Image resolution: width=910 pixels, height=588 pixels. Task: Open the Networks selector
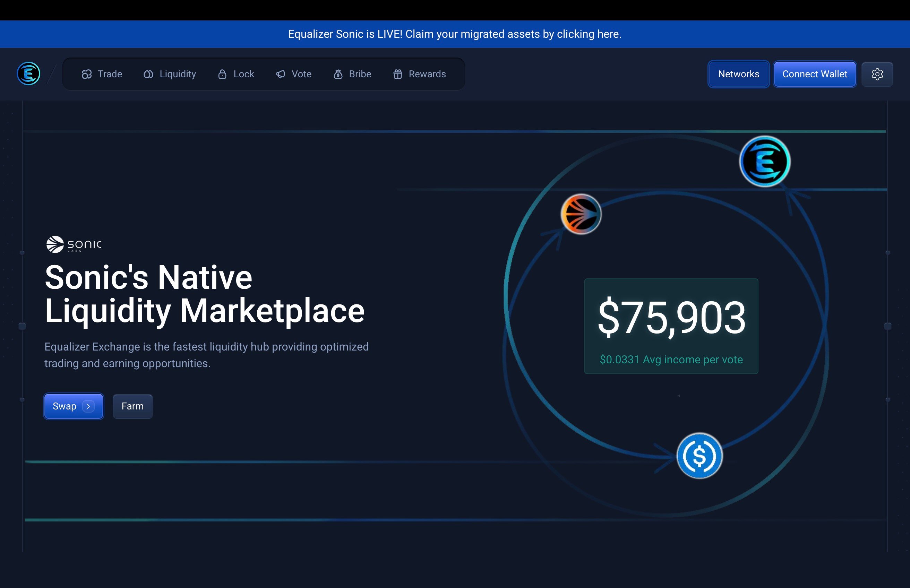pos(739,74)
